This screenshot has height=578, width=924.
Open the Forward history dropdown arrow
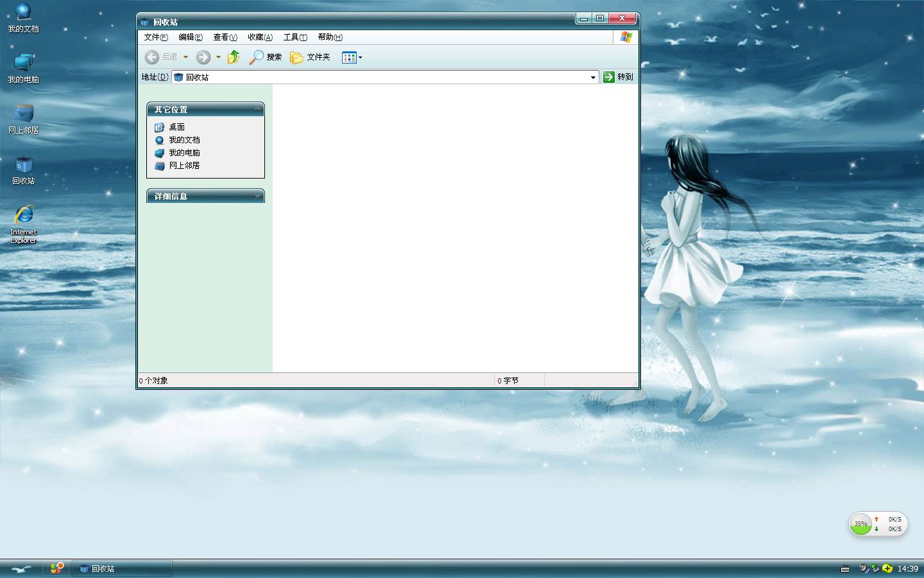(x=218, y=57)
